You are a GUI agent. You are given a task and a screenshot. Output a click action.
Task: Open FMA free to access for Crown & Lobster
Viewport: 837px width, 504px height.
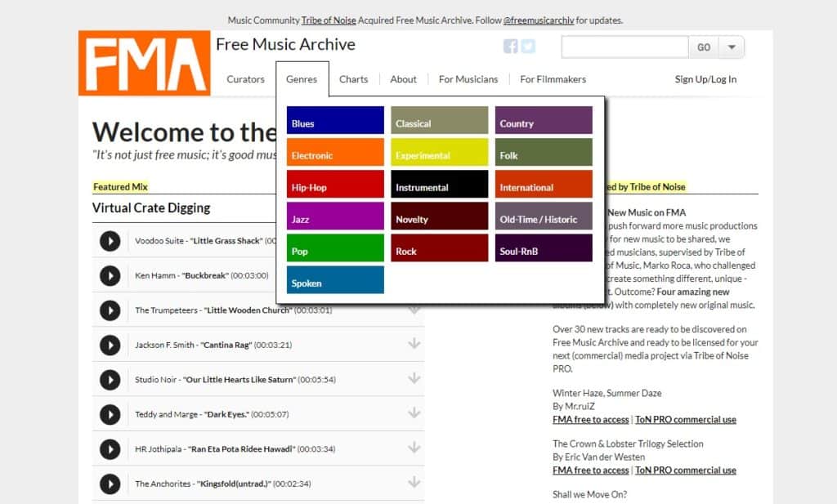click(x=590, y=471)
